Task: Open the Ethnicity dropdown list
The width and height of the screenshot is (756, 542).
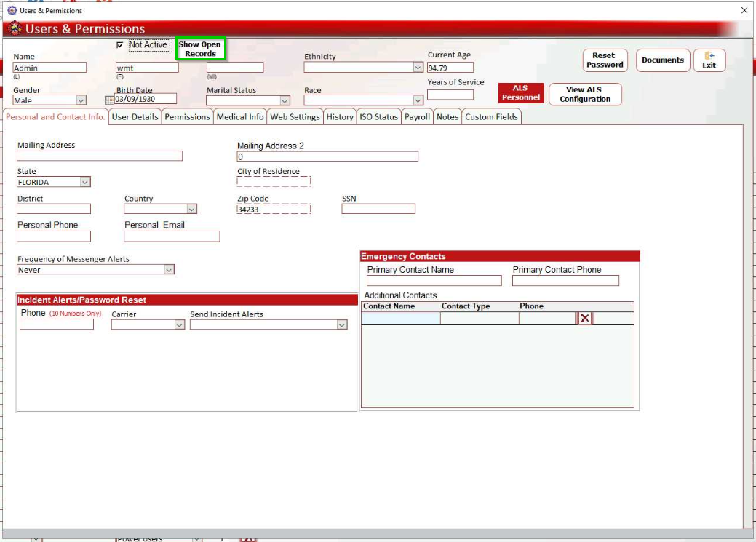Action: coord(418,68)
